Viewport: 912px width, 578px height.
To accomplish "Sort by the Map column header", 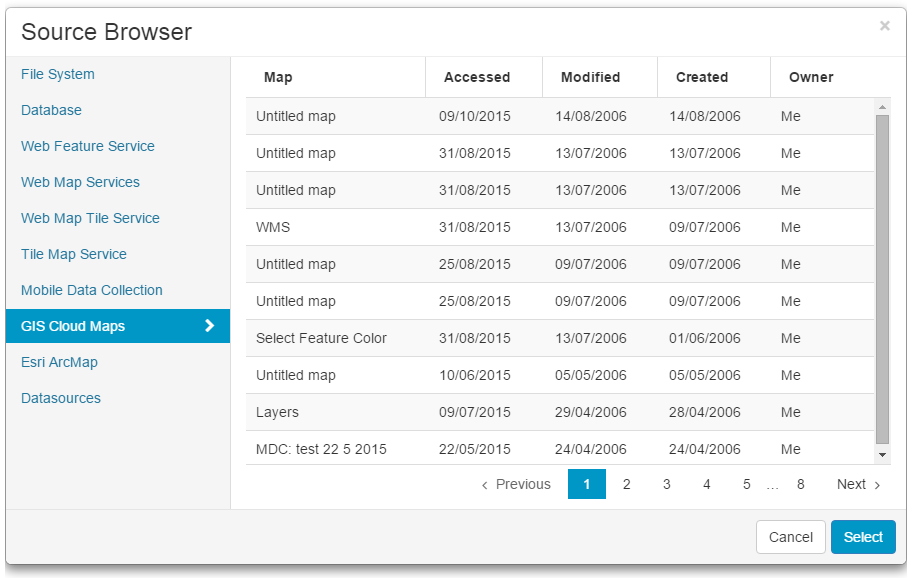I will pyautogui.click(x=278, y=77).
